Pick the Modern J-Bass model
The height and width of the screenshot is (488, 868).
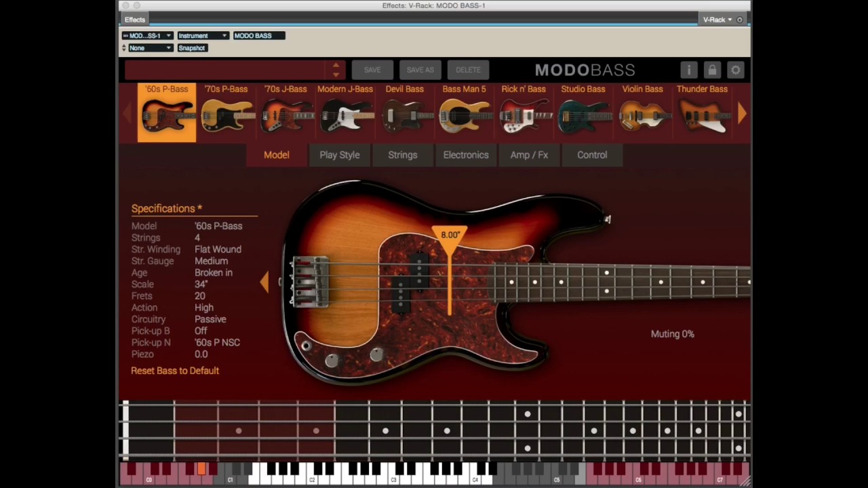coord(345,113)
